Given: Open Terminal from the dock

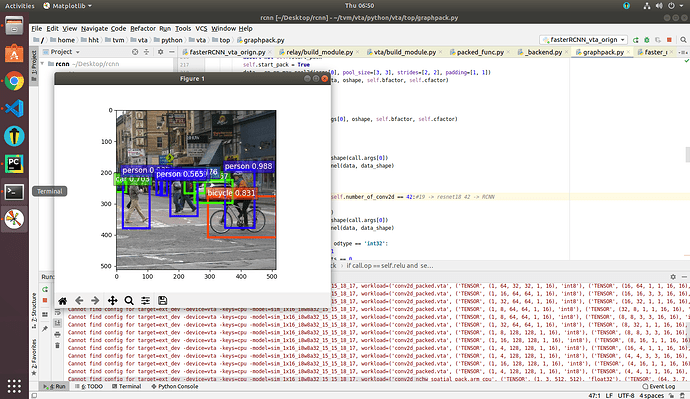Looking at the screenshot, I should point(14,192).
